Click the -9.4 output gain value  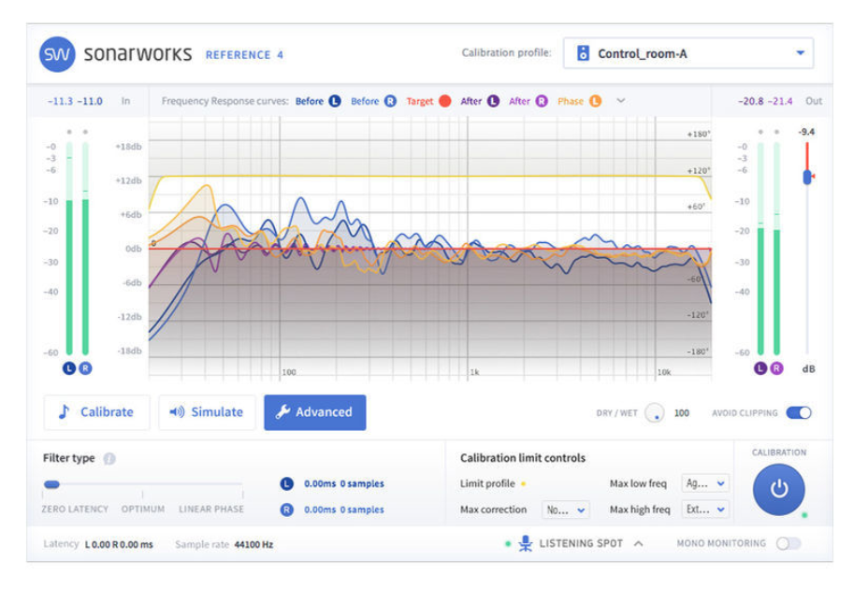coord(806,132)
